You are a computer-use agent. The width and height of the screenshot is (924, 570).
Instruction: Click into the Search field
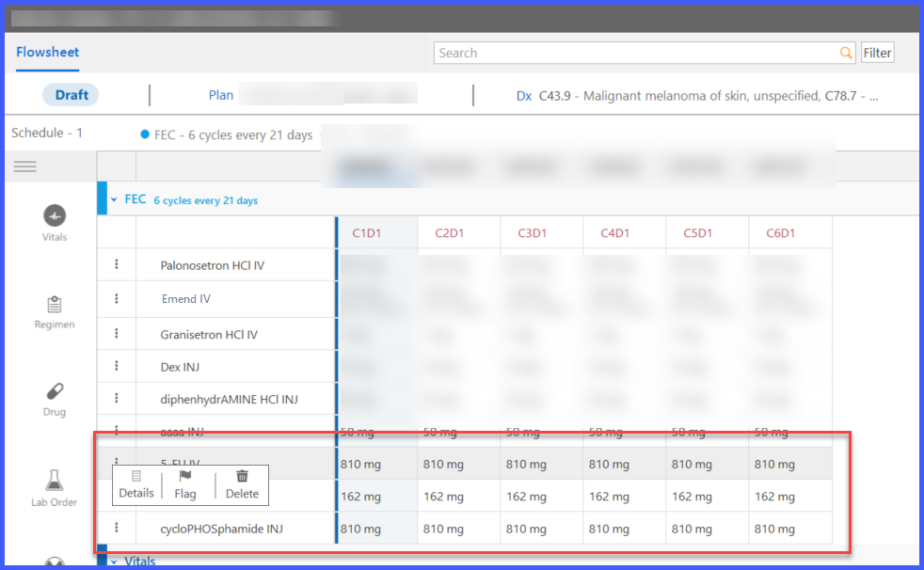636,53
